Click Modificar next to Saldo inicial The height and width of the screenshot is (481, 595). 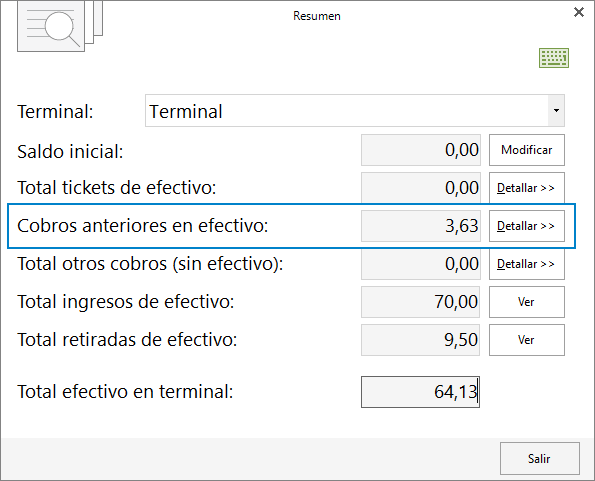[527, 150]
